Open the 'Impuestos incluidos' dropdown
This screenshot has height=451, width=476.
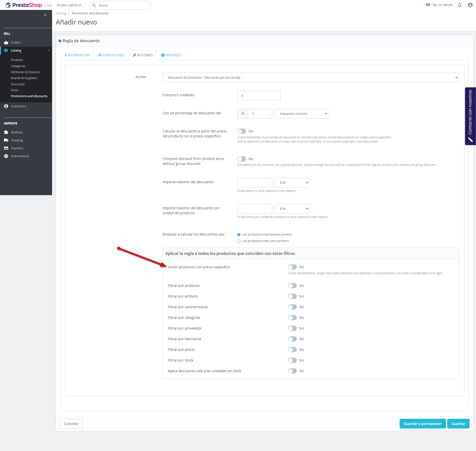pos(301,114)
